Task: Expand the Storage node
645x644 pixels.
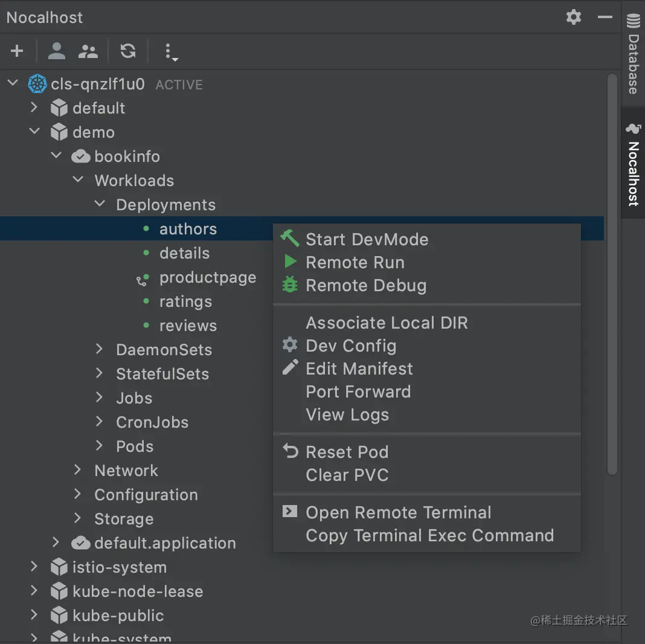Action: (77, 518)
